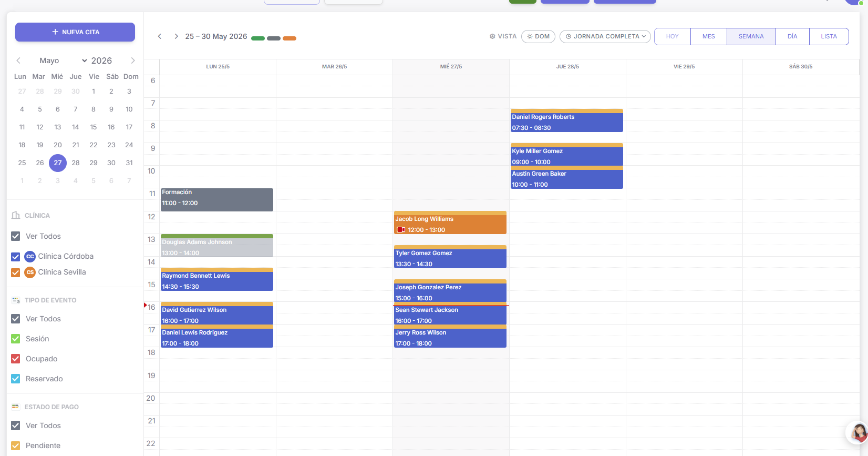This screenshot has height=456, width=868.
Task: Toggle the Reservado event type checkbox
Action: coord(16,379)
